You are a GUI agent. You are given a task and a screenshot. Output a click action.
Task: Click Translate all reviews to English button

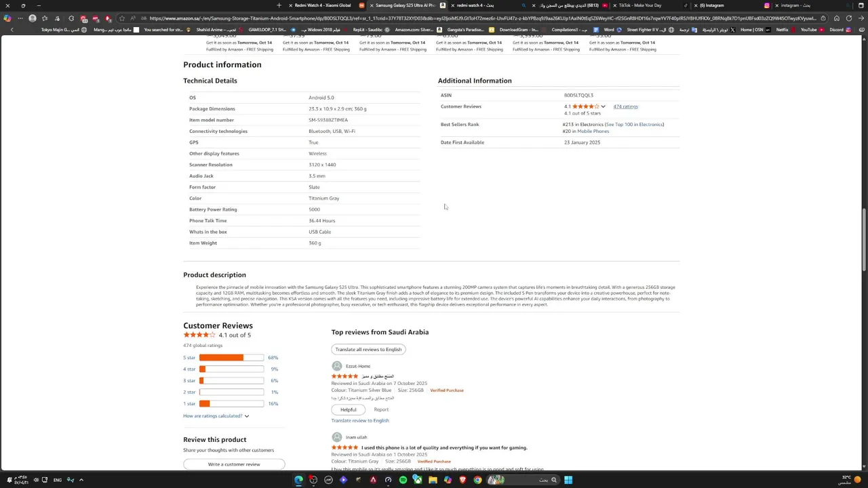tap(368, 349)
